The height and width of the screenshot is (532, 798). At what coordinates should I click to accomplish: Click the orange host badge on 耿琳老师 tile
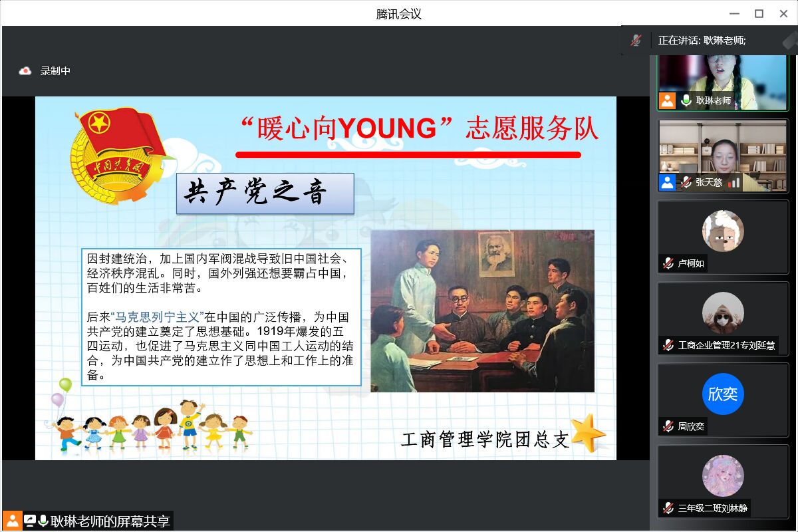[x=667, y=100]
